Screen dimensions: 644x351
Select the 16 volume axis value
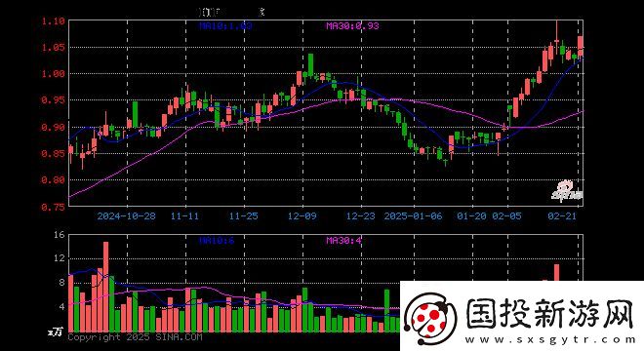60,235
